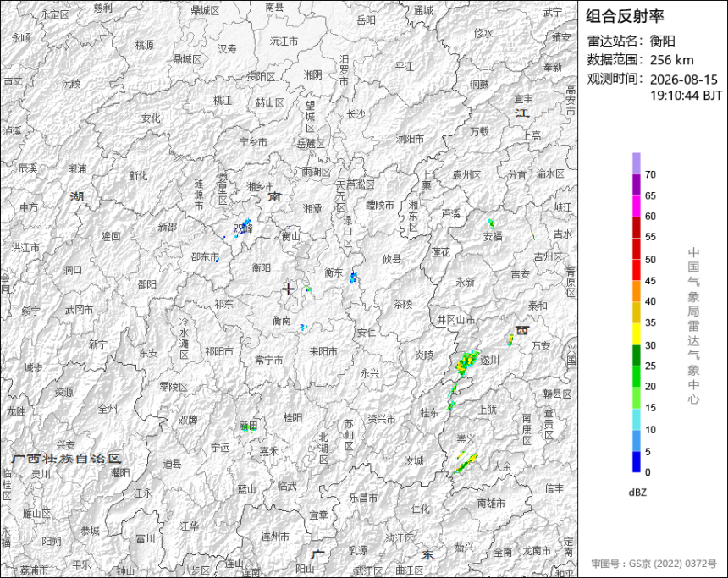Click the green echo at 新田

click(248, 427)
